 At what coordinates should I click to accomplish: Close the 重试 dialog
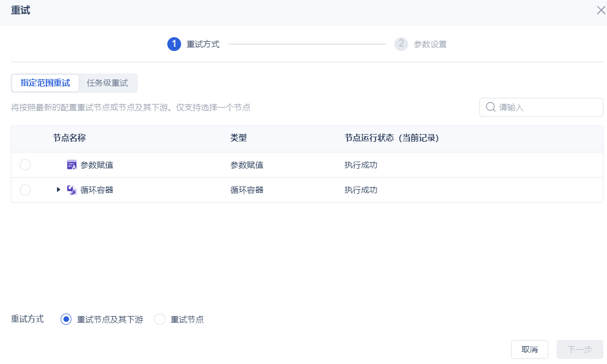point(601,10)
